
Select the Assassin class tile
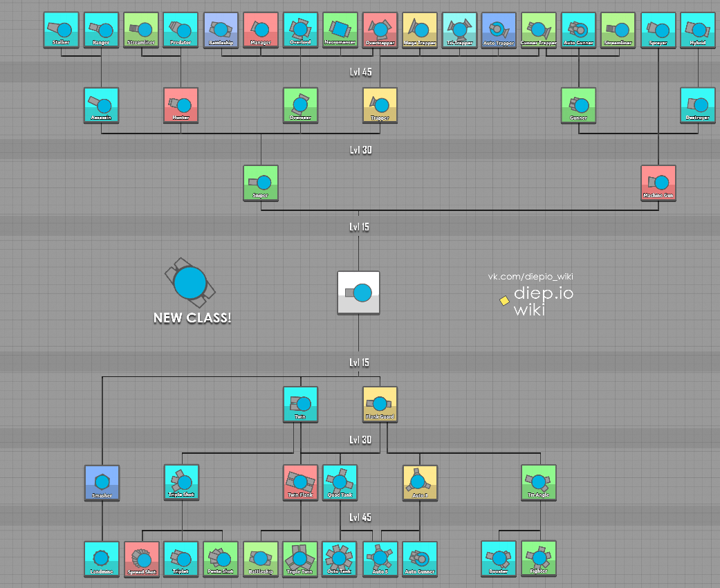(101, 105)
